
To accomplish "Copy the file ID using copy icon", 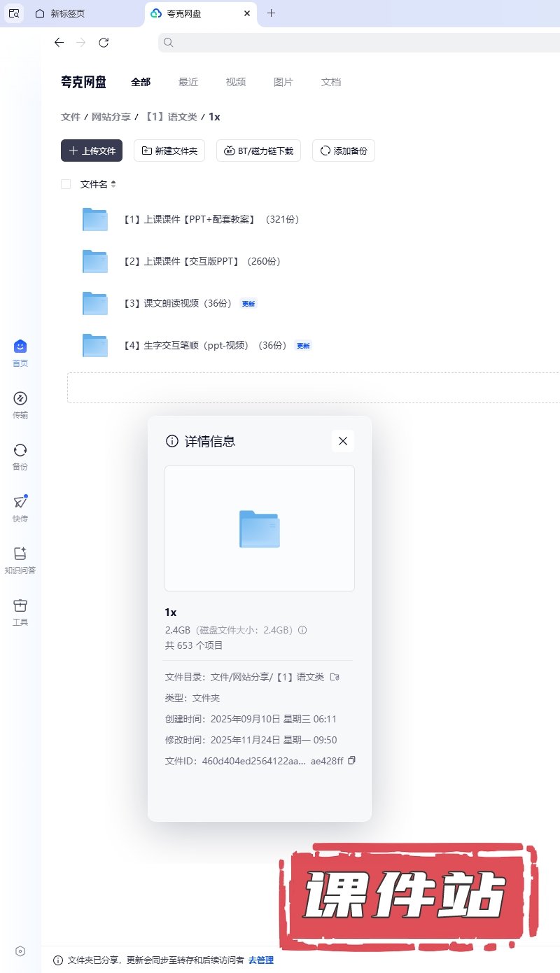I will pos(352,760).
